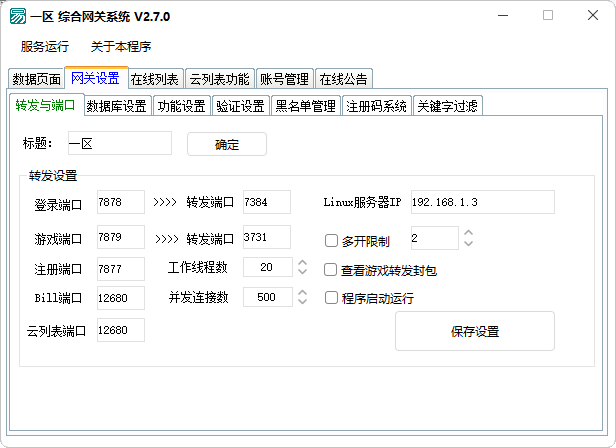Click the app logo icon in title bar
Screen dimensions: 616x448
pos(18,16)
